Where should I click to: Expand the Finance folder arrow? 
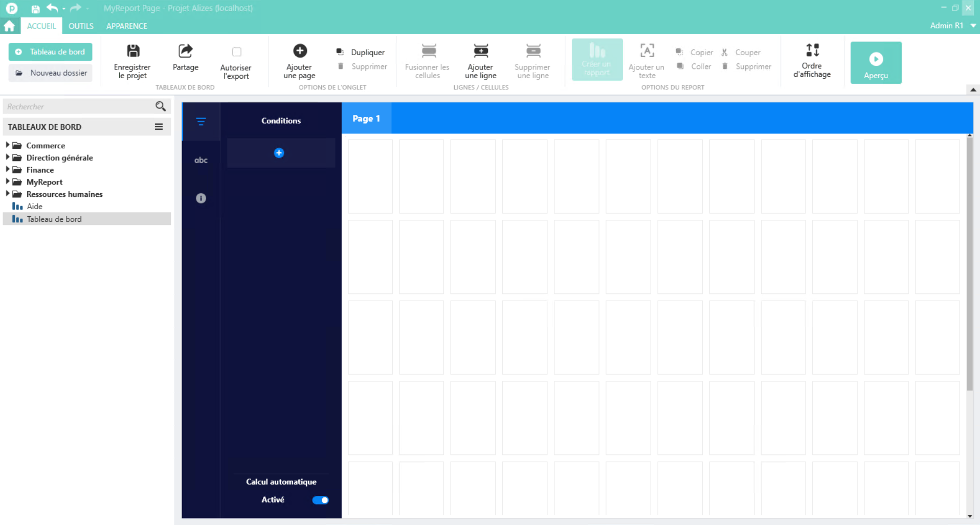point(8,169)
